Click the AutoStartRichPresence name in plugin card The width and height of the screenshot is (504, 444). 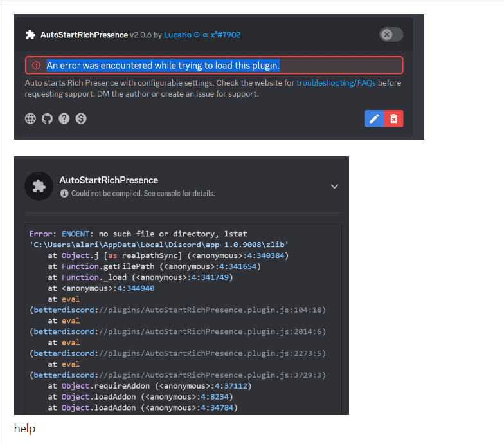tap(84, 35)
